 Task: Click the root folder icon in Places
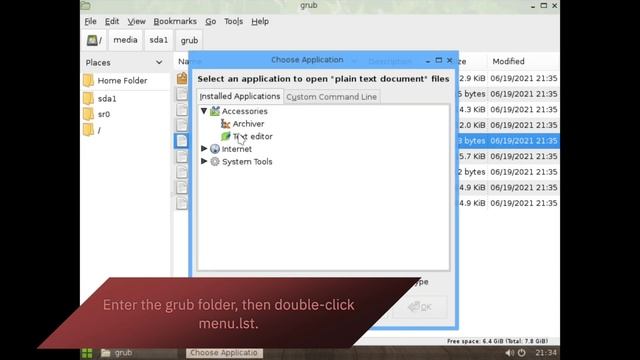tap(88, 130)
